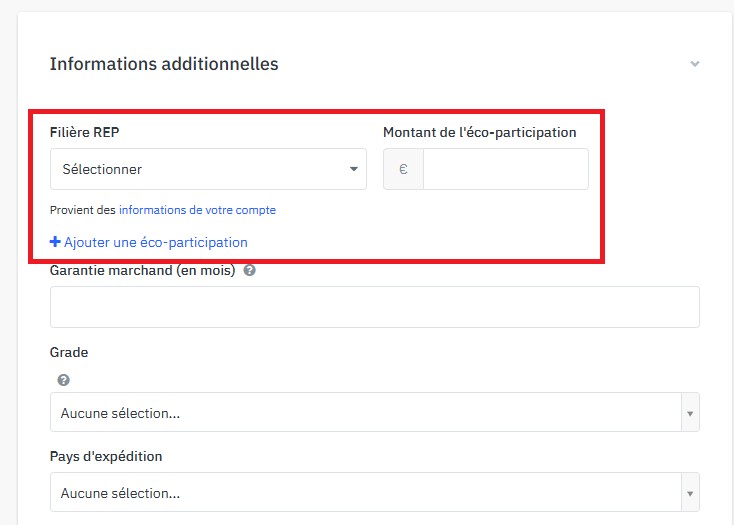
Task: Expand the Pays d'expédition selection box
Action: point(364,493)
